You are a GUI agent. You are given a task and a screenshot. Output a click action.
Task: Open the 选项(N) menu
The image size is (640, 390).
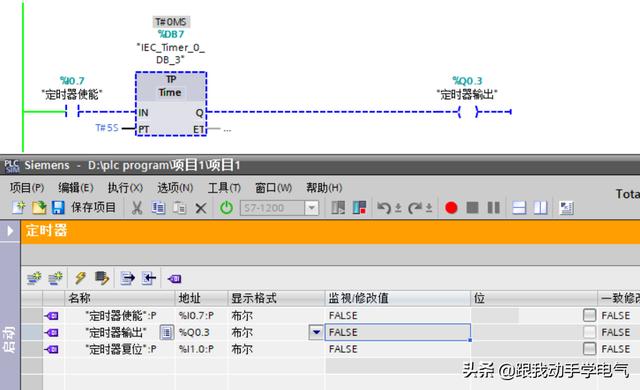[x=175, y=188]
